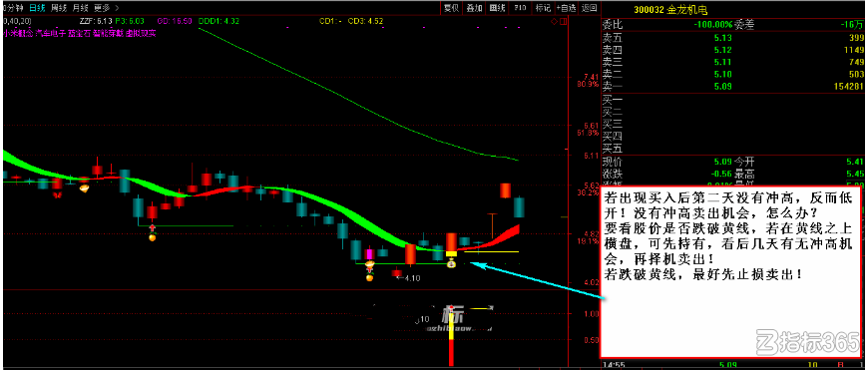868x370 pixels.
Task: Click the red up-arrow signal marker
Action: [x=153, y=228]
